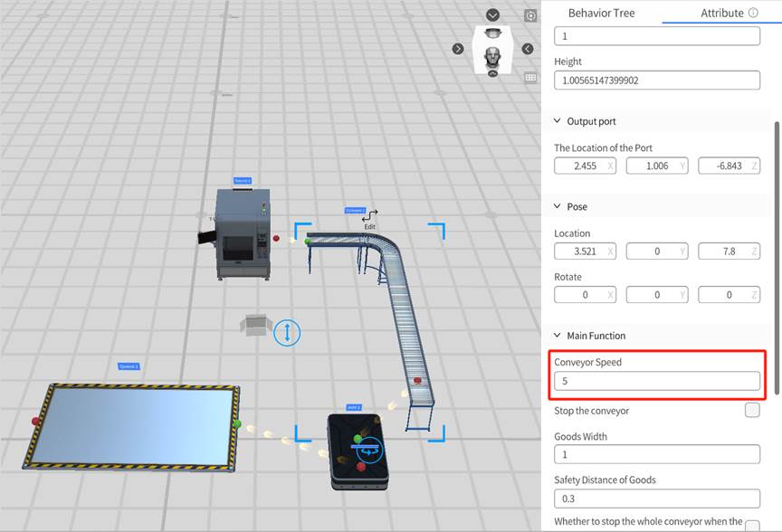The height and width of the screenshot is (532, 782).
Task: Enable the Stop the conveyor checkbox
Action: coord(752,411)
